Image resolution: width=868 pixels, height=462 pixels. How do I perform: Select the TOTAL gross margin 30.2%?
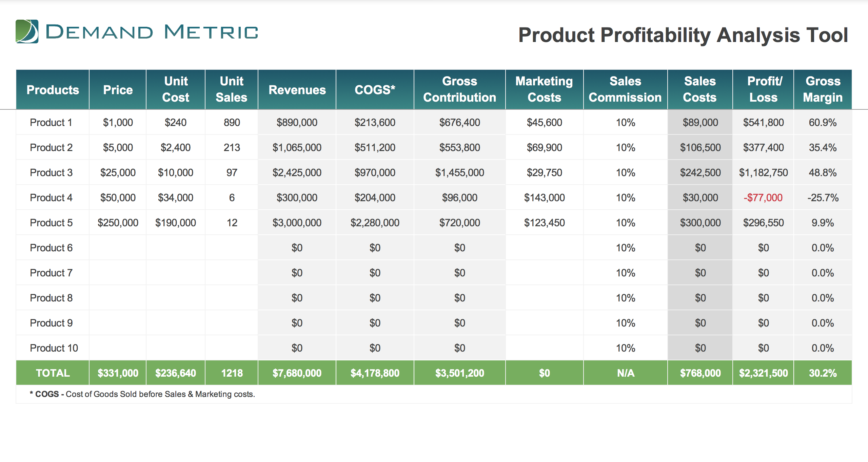(823, 373)
